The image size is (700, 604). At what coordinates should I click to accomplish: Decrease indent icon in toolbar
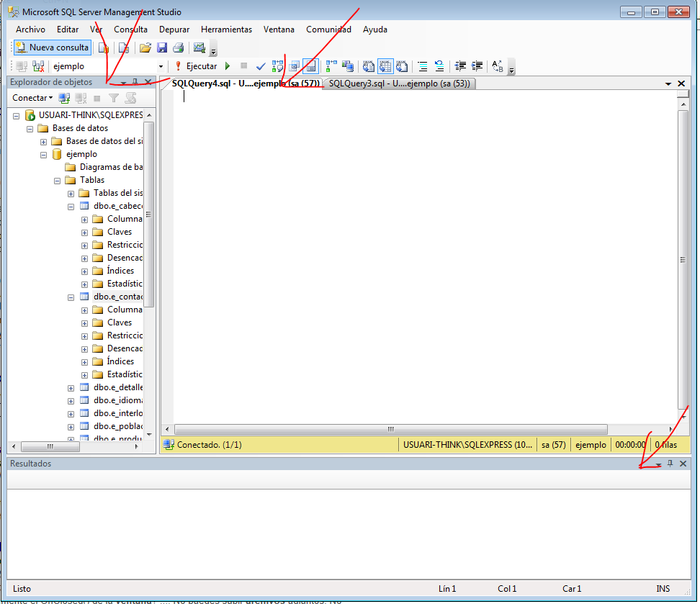click(x=460, y=66)
